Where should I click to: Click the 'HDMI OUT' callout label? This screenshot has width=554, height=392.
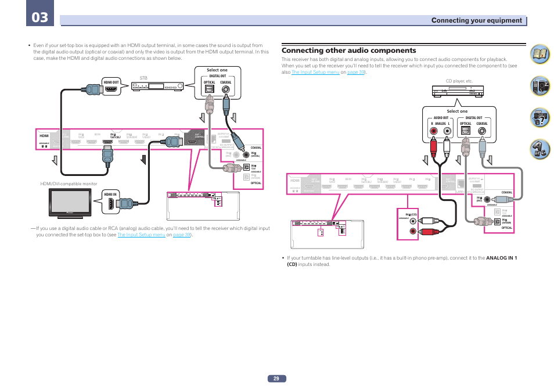(x=111, y=82)
